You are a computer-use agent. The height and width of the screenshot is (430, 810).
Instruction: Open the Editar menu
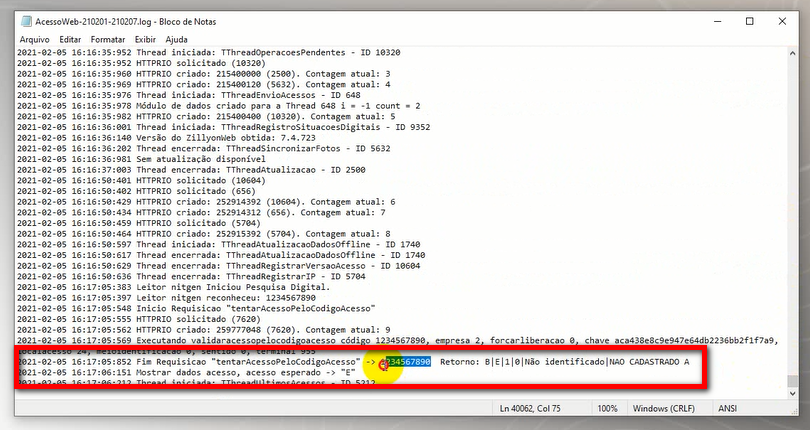[x=69, y=39]
